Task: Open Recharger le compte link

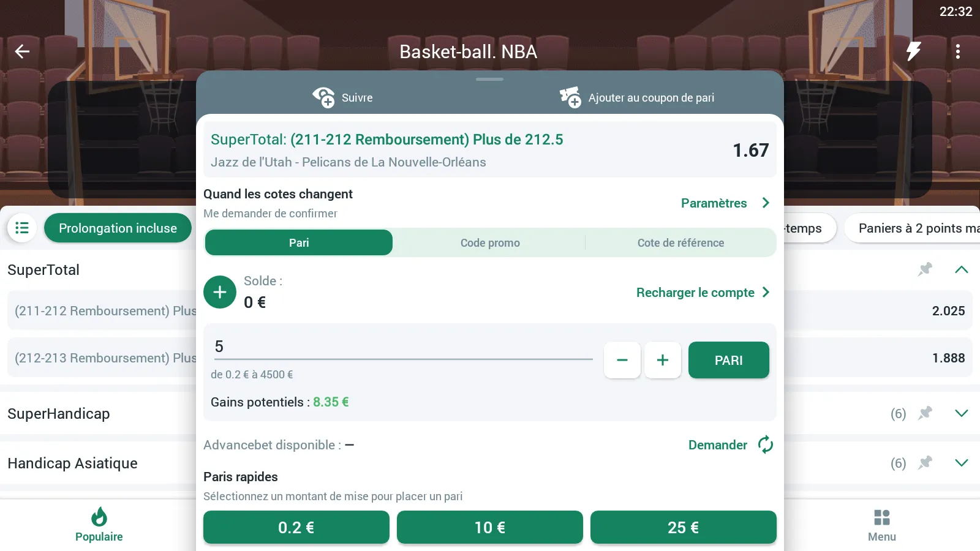Action: click(702, 293)
